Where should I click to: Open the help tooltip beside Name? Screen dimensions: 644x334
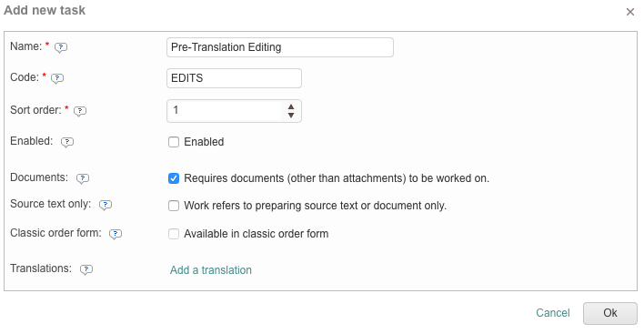61,47
